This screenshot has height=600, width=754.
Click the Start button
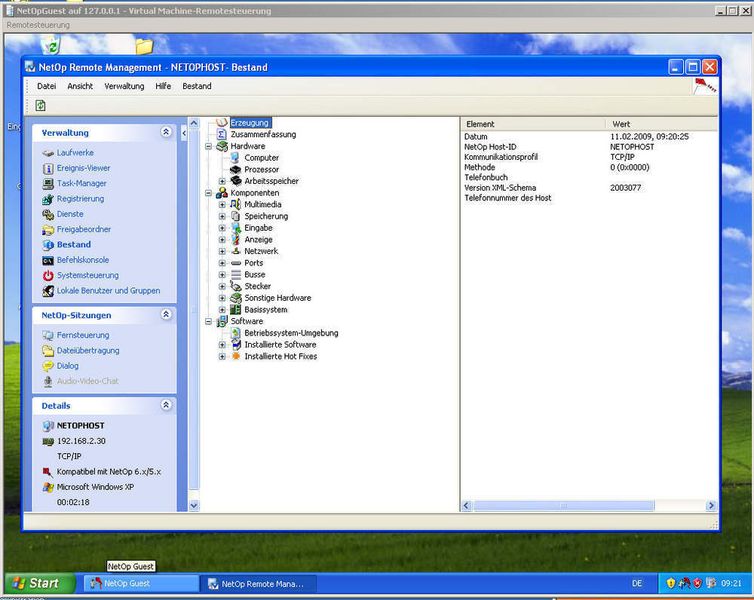[39, 583]
